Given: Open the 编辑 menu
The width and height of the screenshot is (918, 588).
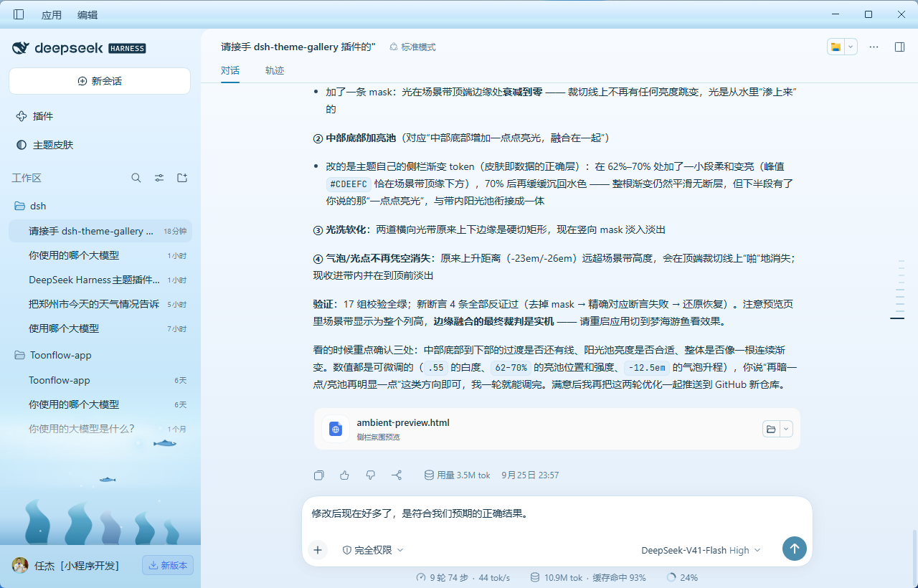Looking at the screenshot, I should tap(87, 15).
